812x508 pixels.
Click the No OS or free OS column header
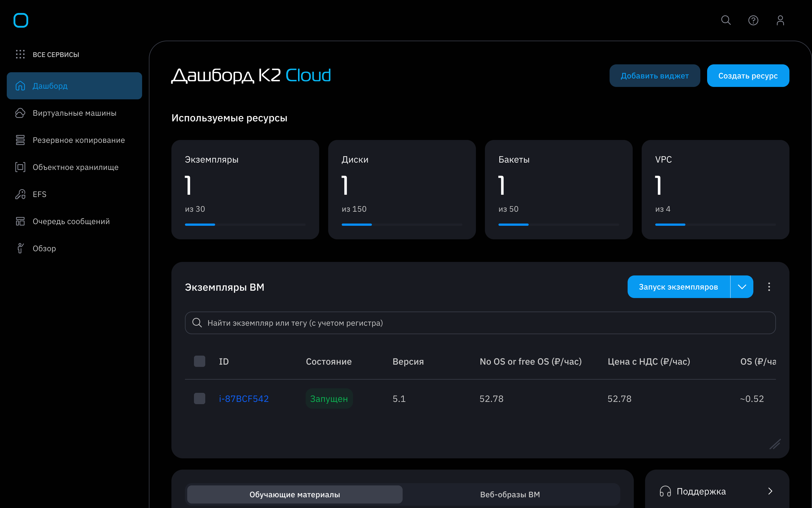[531, 362]
